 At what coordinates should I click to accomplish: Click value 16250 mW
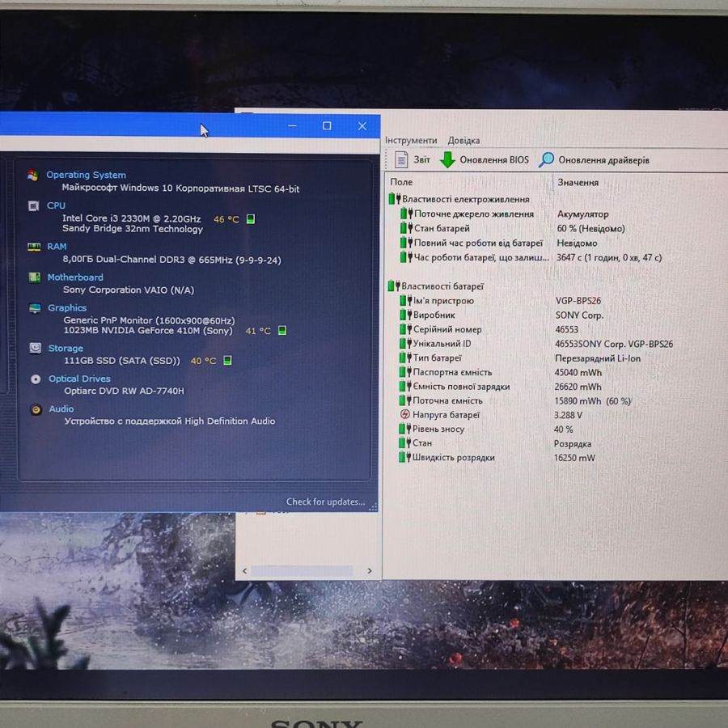pos(574,458)
